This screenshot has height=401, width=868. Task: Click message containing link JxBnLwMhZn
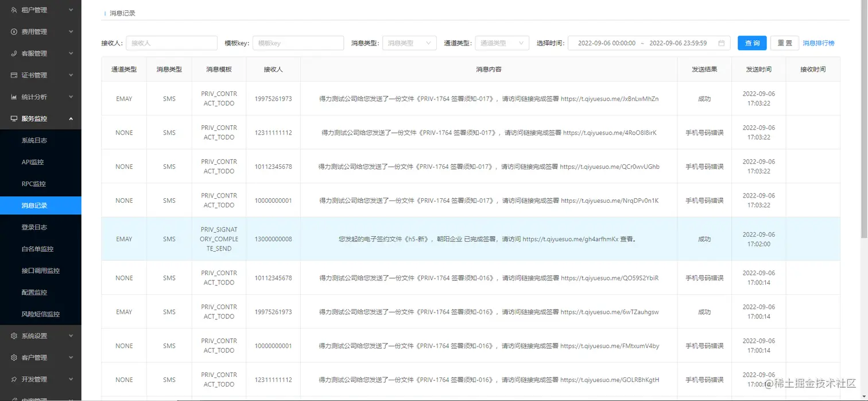click(489, 99)
